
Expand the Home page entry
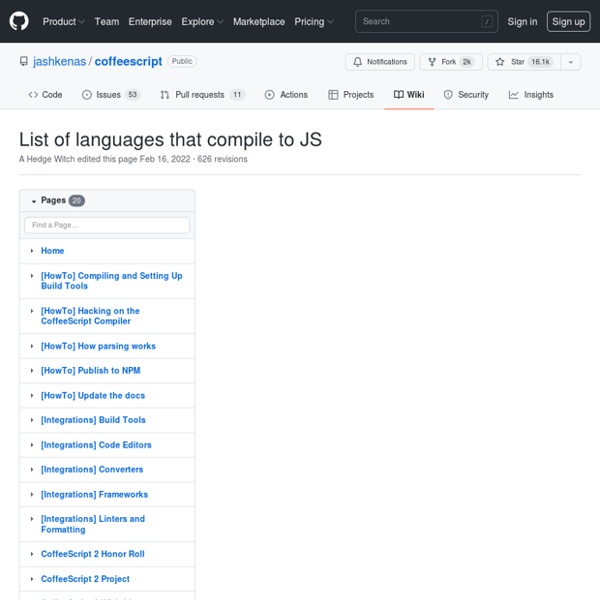[32, 251]
